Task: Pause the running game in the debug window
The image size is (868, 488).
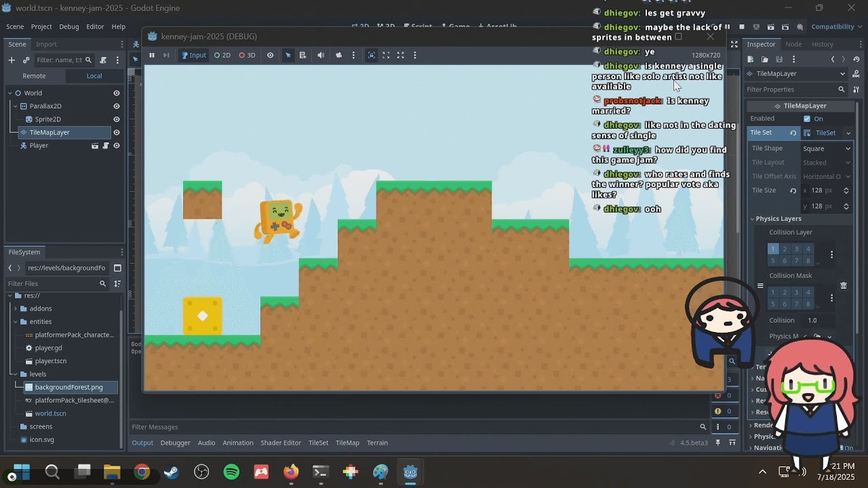Action: 152,55
